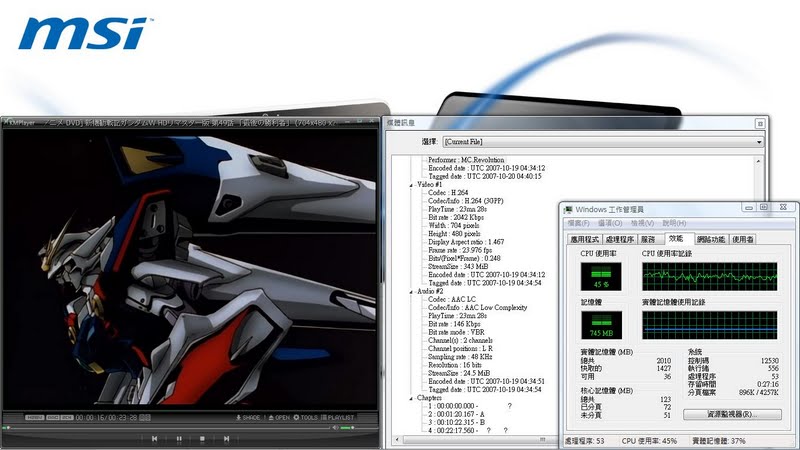Select 'Frame rate : 23.976 fps' row

point(460,250)
